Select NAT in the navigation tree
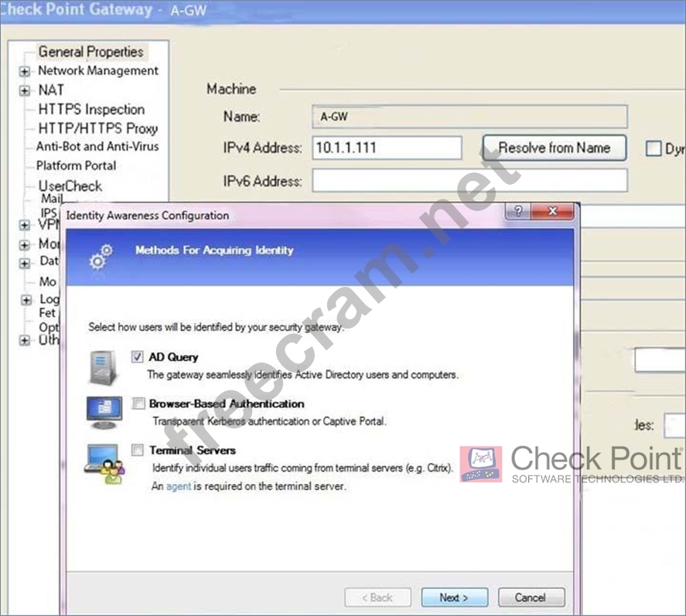 (51, 90)
